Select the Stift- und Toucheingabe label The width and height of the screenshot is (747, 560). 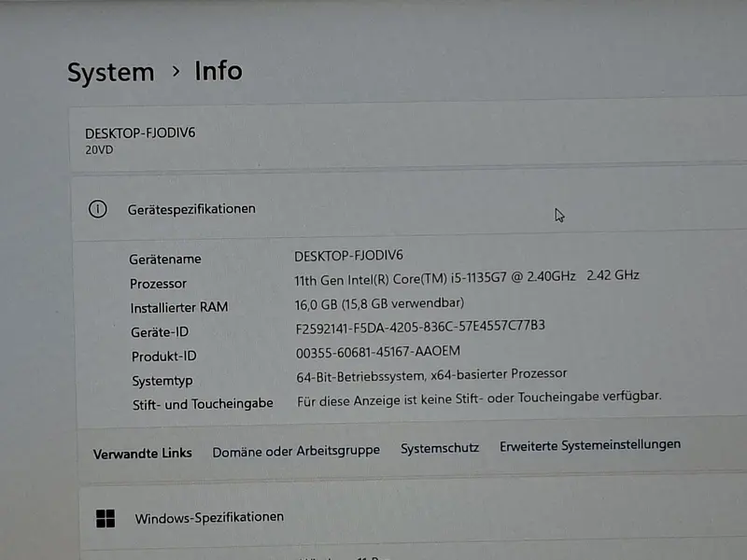pos(203,404)
